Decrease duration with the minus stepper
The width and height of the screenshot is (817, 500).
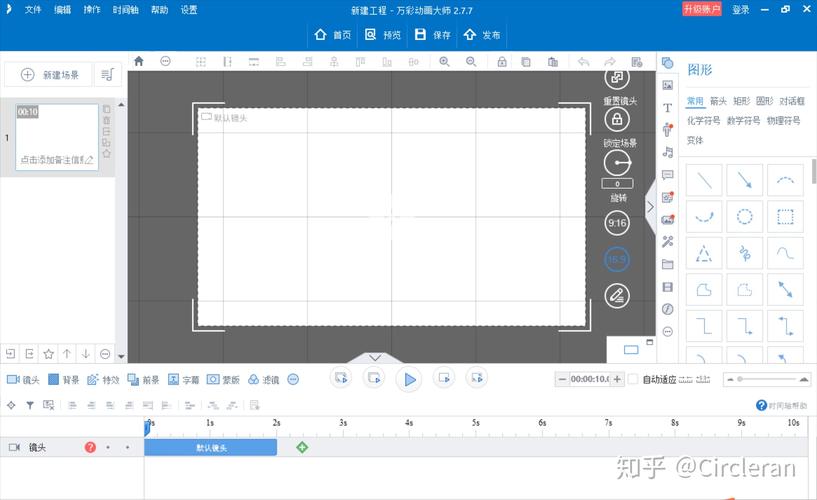(562, 379)
